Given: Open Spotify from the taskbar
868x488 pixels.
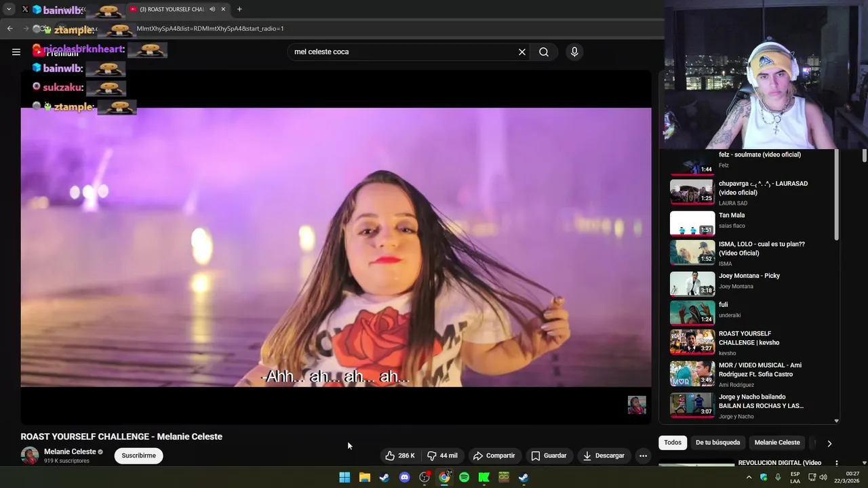Looking at the screenshot, I should click(x=464, y=477).
